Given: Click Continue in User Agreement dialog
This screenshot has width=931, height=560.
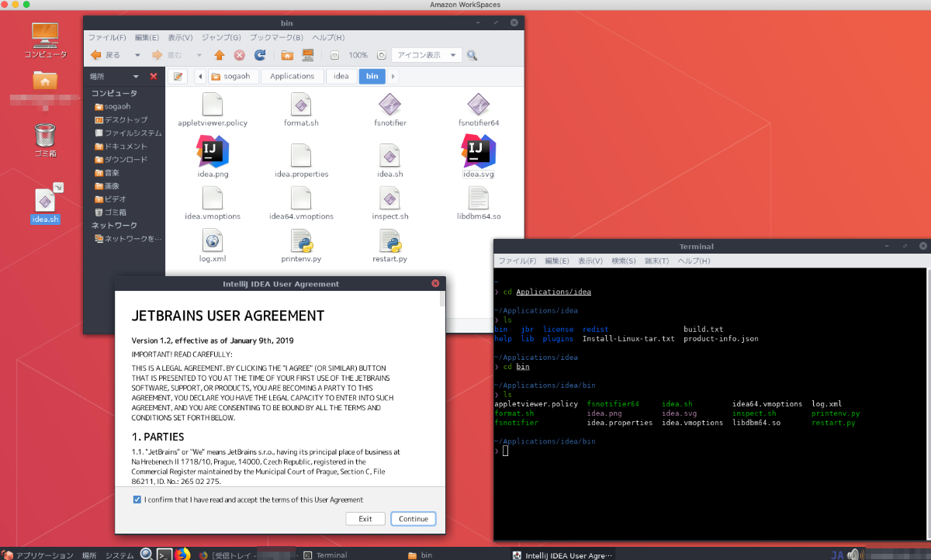Looking at the screenshot, I should [414, 519].
